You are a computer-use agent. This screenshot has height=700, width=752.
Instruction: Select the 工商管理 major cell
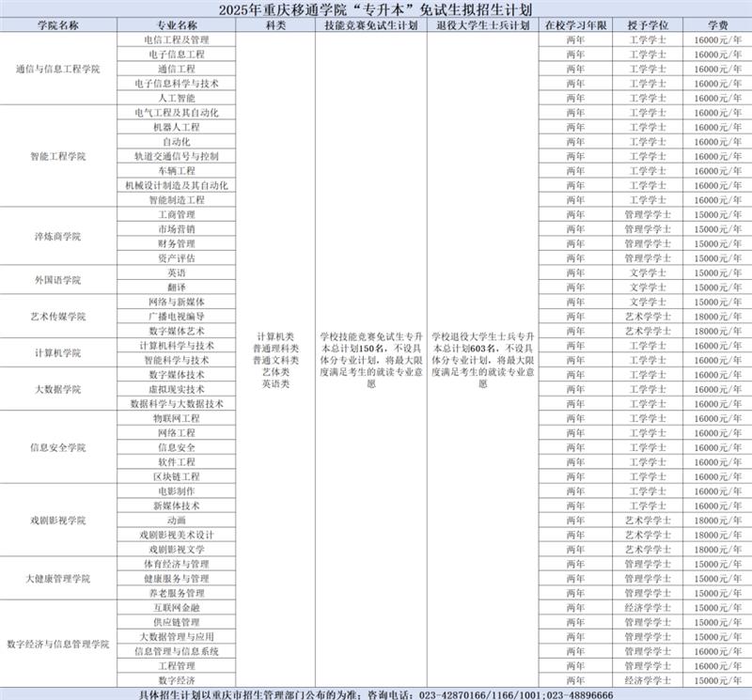177,214
